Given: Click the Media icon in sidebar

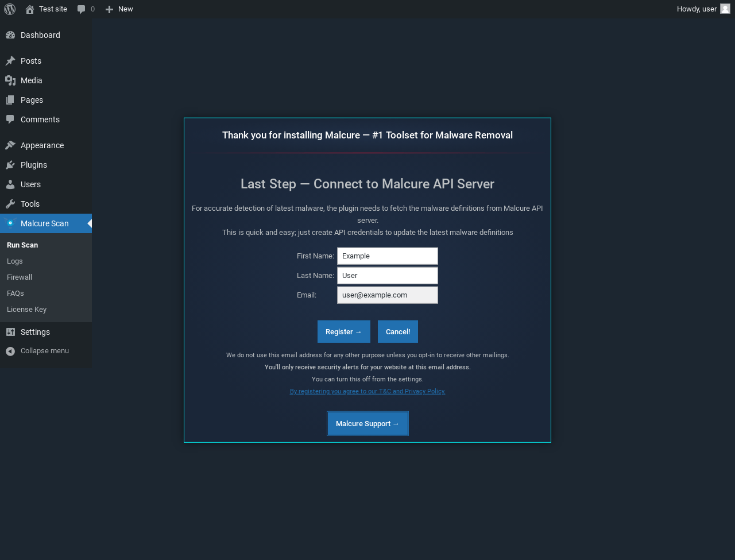Looking at the screenshot, I should [x=10, y=80].
